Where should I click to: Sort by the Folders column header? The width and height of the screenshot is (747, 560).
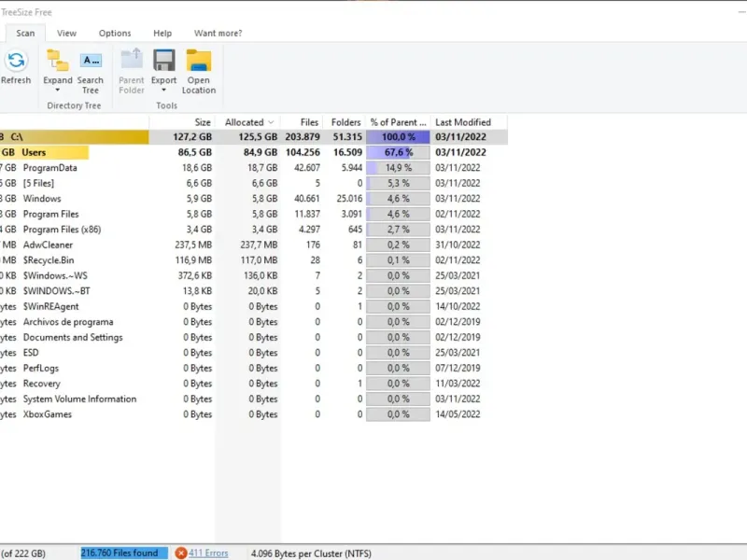coord(345,122)
